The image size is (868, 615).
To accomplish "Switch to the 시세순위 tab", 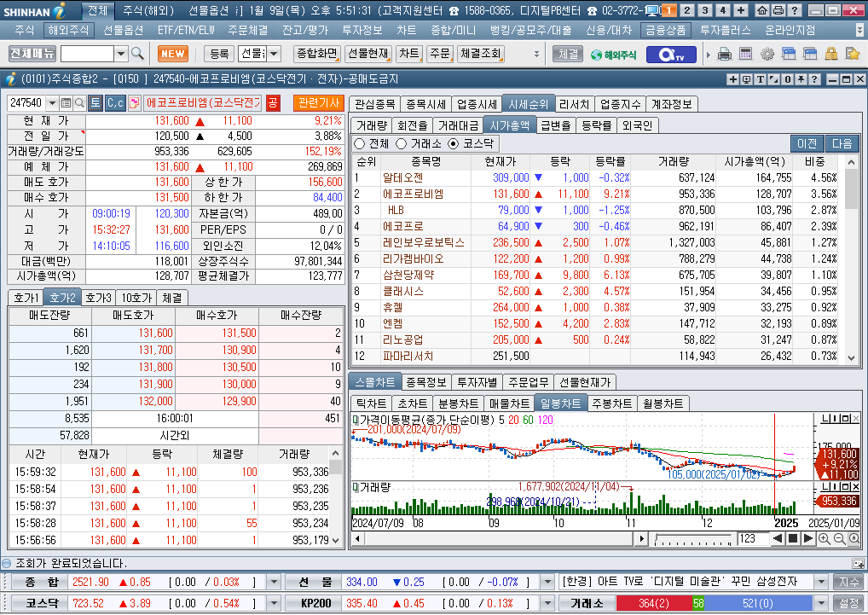I will click(528, 104).
